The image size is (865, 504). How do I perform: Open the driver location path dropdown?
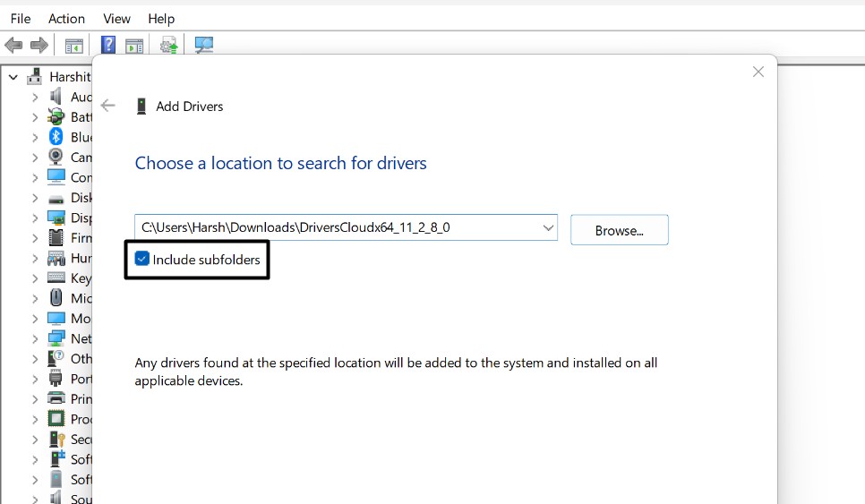click(548, 228)
